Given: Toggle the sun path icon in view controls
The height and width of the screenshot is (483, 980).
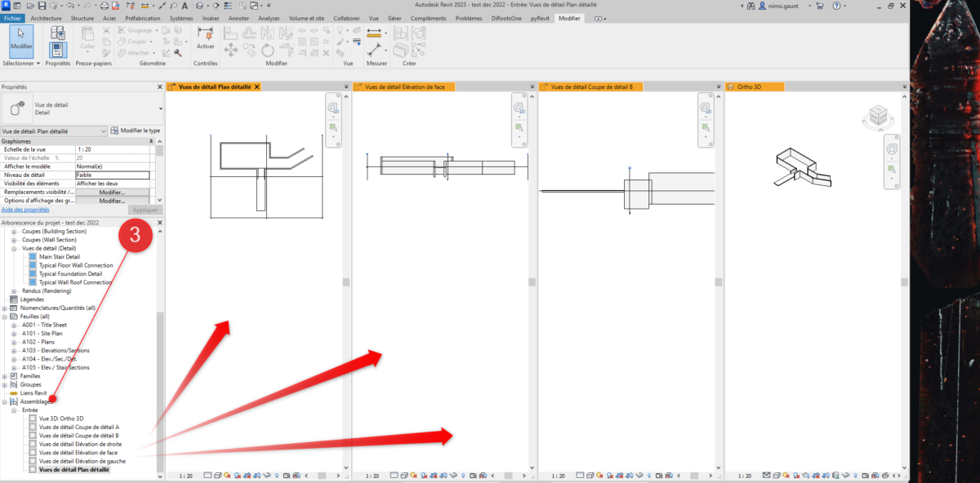Looking at the screenshot, I should [226, 475].
